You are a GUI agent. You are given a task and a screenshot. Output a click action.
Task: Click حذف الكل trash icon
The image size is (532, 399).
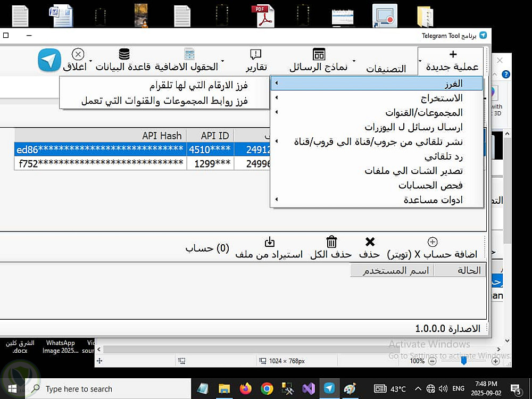click(x=331, y=242)
